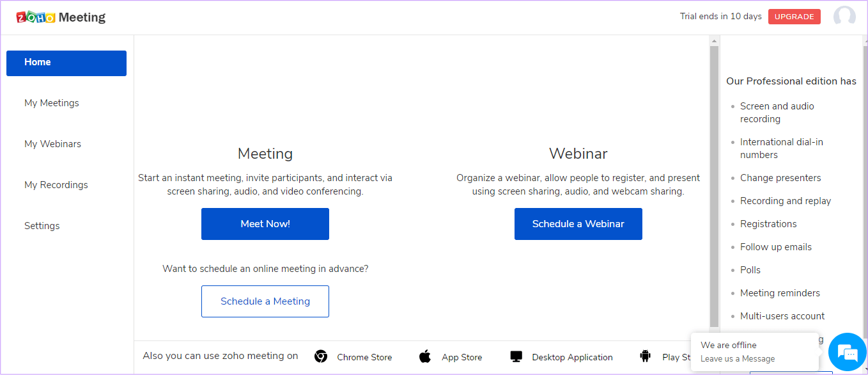Click "Leave us a Message" chat text

[738, 359]
